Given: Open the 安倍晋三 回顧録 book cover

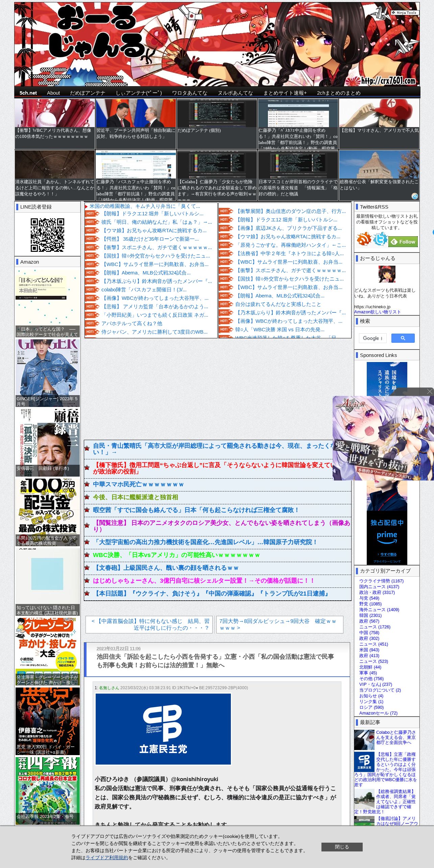Looking at the screenshot, I should (47, 442).
